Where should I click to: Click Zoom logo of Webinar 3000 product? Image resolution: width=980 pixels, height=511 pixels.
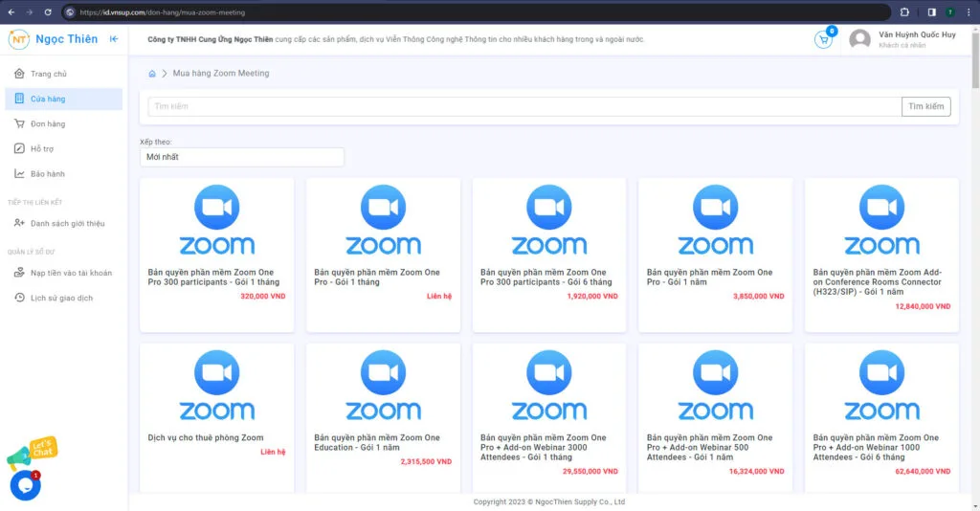click(x=549, y=386)
